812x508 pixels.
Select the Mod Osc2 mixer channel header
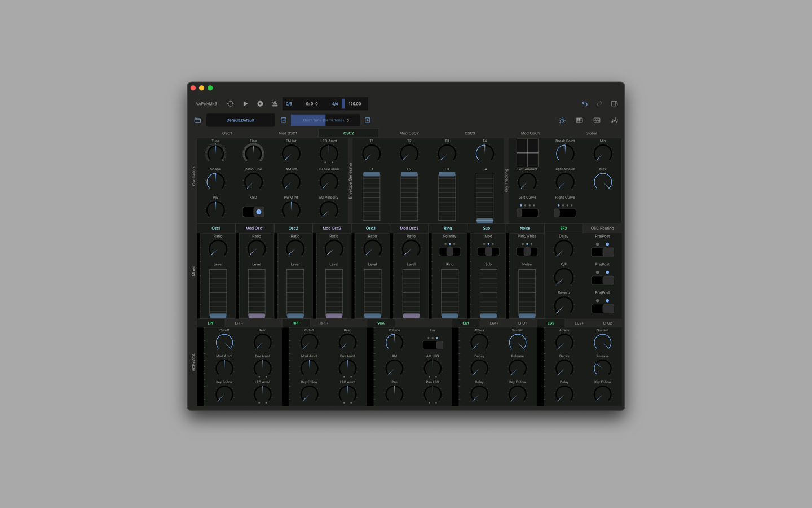332,228
